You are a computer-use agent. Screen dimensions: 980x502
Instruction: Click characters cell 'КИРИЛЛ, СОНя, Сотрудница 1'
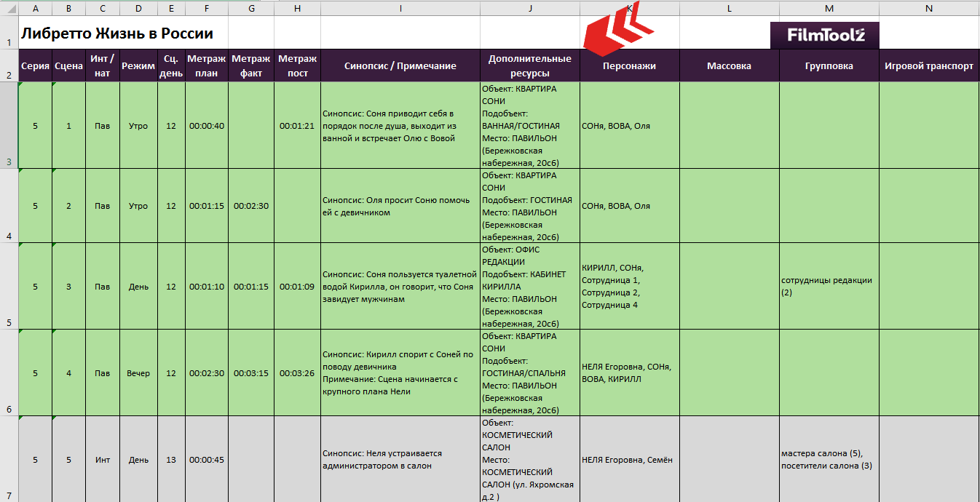[x=630, y=287]
